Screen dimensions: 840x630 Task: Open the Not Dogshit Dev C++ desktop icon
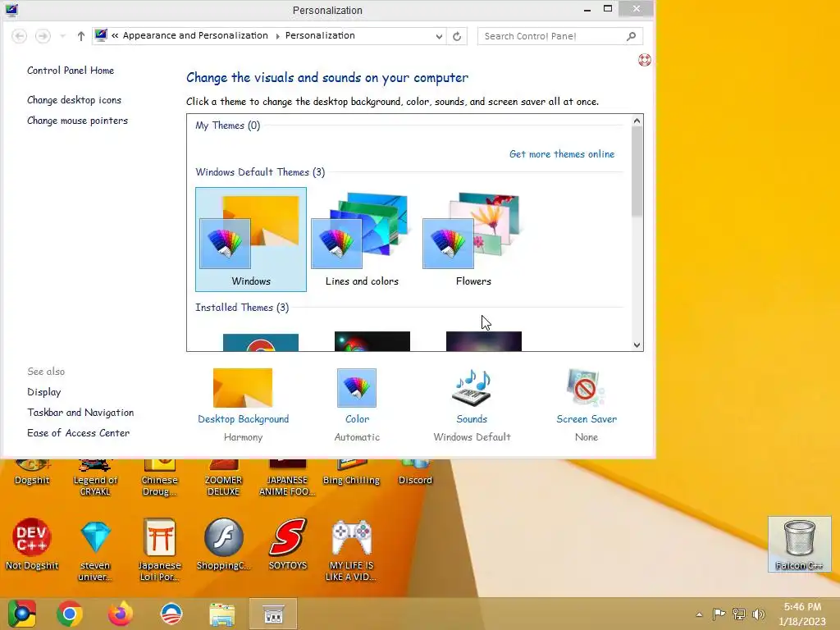32,543
